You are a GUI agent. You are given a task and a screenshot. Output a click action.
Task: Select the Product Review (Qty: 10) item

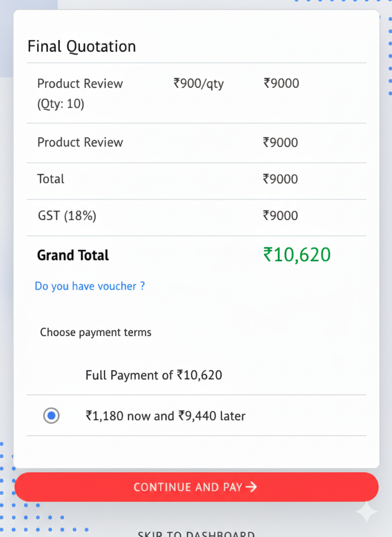(80, 93)
